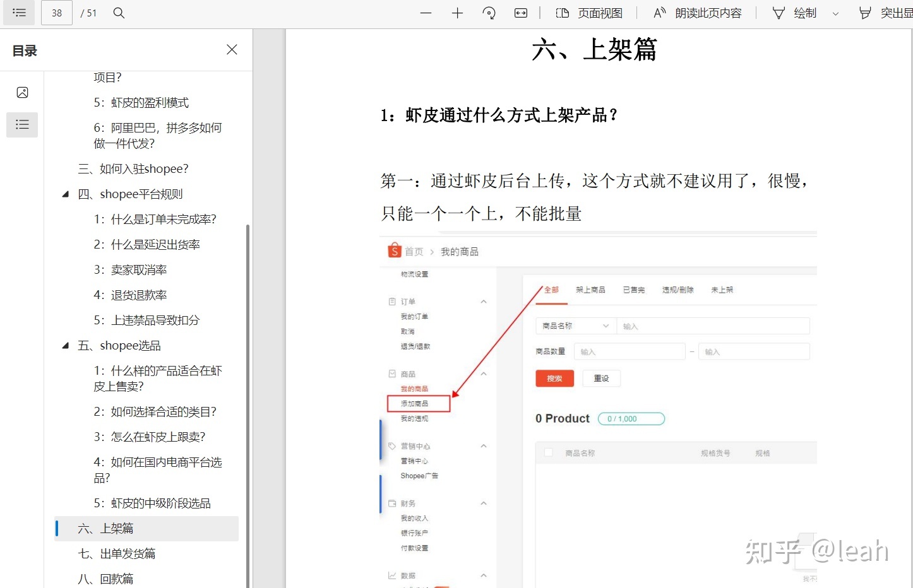Collapse the 订单 section chevron
The height and width of the screenshot is (588, 913).
point(484,302)
